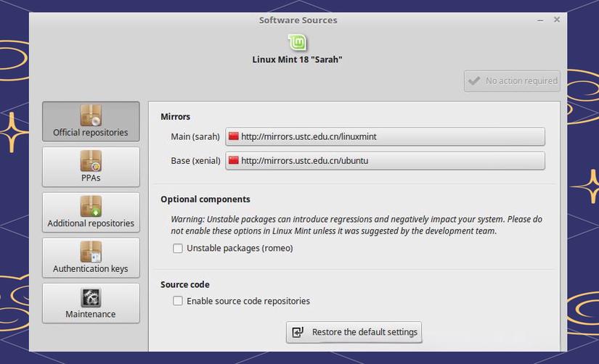Click Restore the default settings button
Screen dimensions: 599x364
click(x=354, y=332)
